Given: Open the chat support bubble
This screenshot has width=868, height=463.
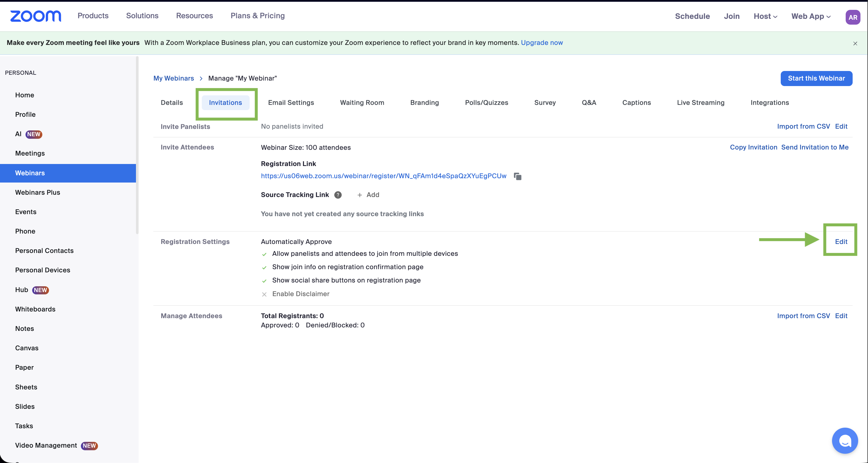Looking at the screenshot, I should coord(845,440).
